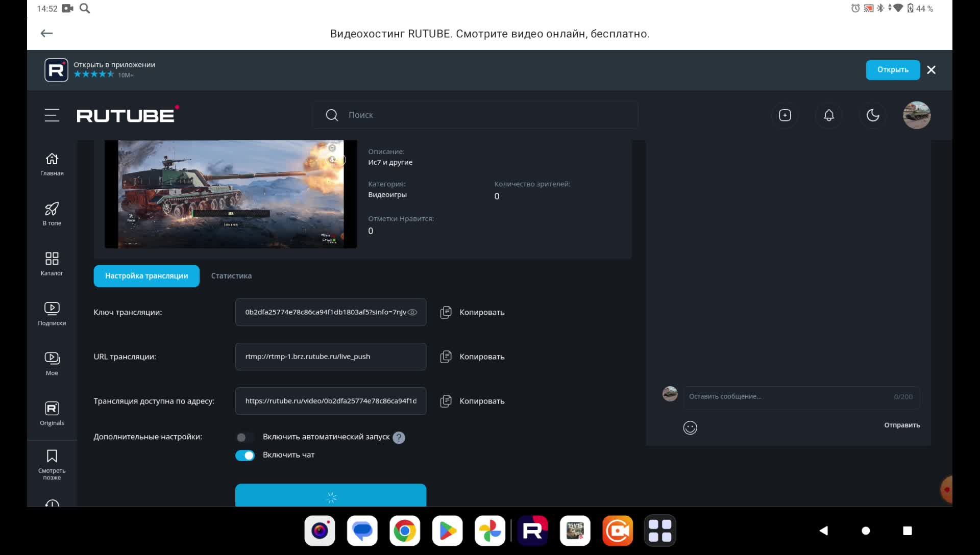The image size is (980, 555).
Task: Enable the automatic launch toggle
Action: (244, 437)
